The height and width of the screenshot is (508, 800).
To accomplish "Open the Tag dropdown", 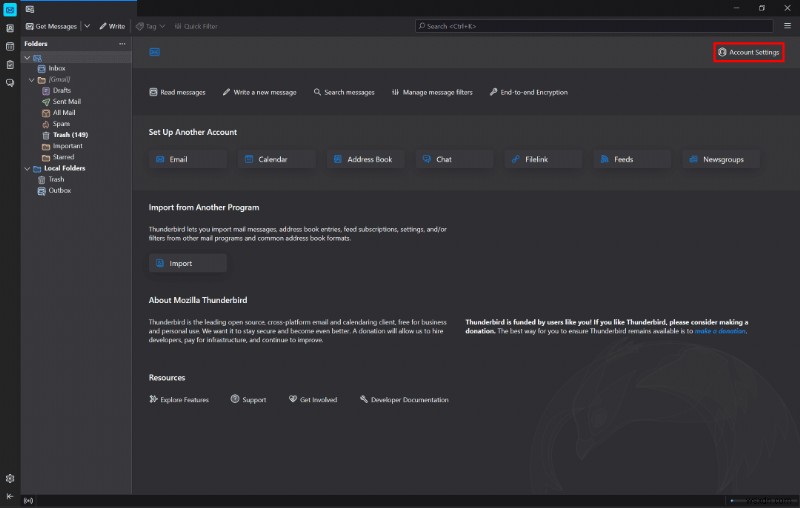I will [x=151, y=26].
